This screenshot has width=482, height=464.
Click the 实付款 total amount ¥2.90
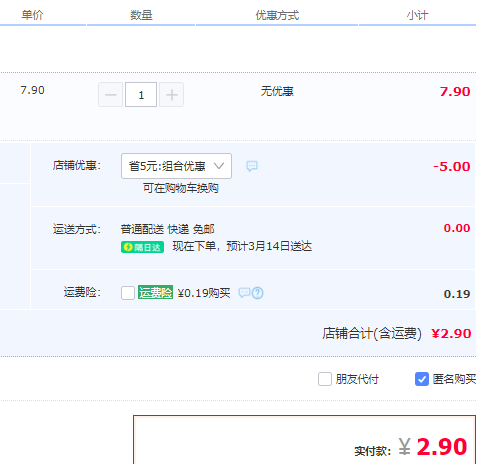433,447
